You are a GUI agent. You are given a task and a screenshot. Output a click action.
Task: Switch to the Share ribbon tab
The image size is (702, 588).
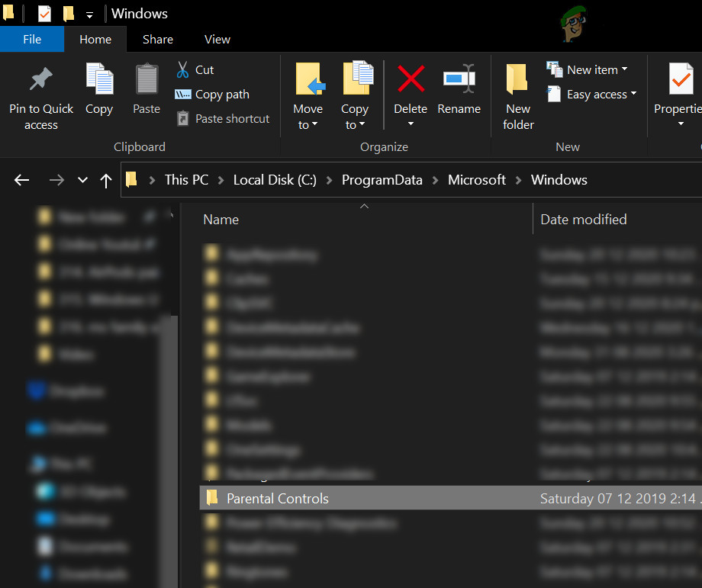158,40
